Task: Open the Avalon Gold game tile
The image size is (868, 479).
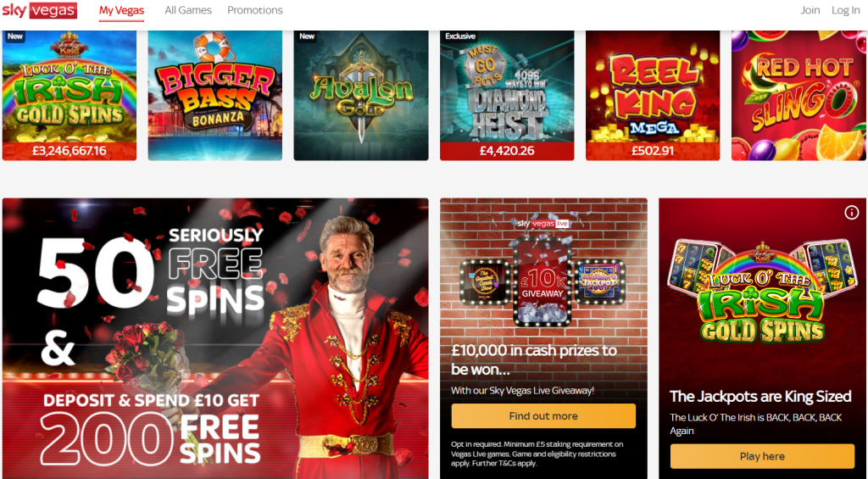Action: click(x=361, y=95)
